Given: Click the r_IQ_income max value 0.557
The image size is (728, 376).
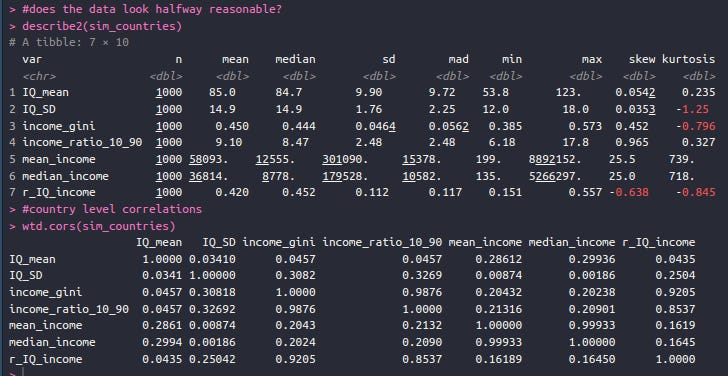Looking at the screenshot, I should point(585,192).
